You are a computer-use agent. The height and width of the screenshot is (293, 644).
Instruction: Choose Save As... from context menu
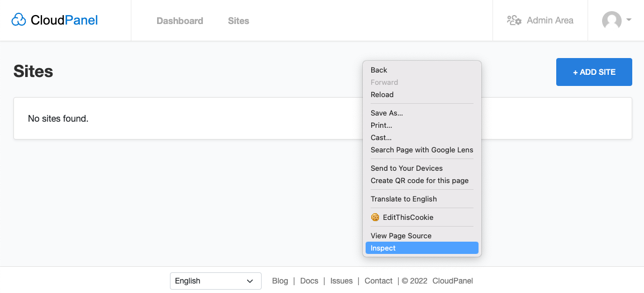coord(386,113)
